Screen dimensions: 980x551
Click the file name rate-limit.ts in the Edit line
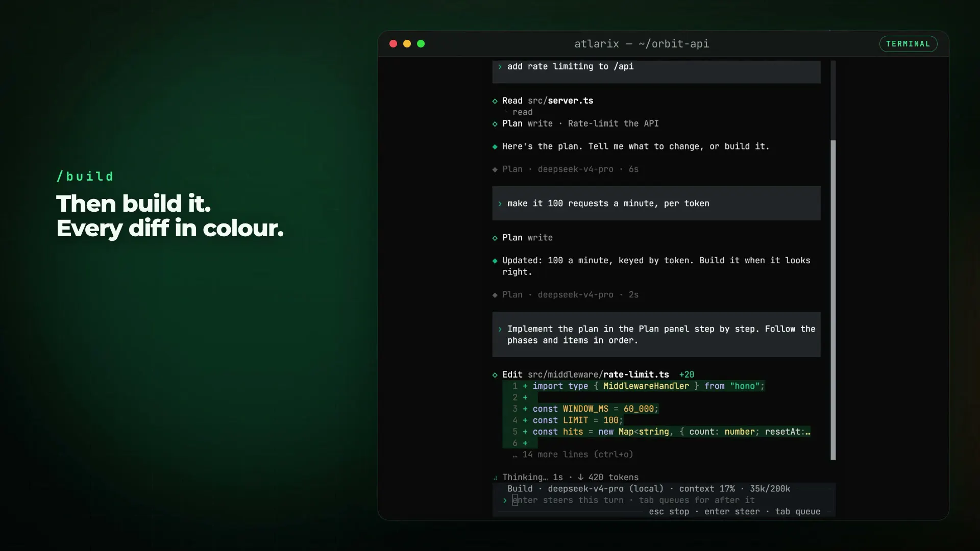click(636, 374)
